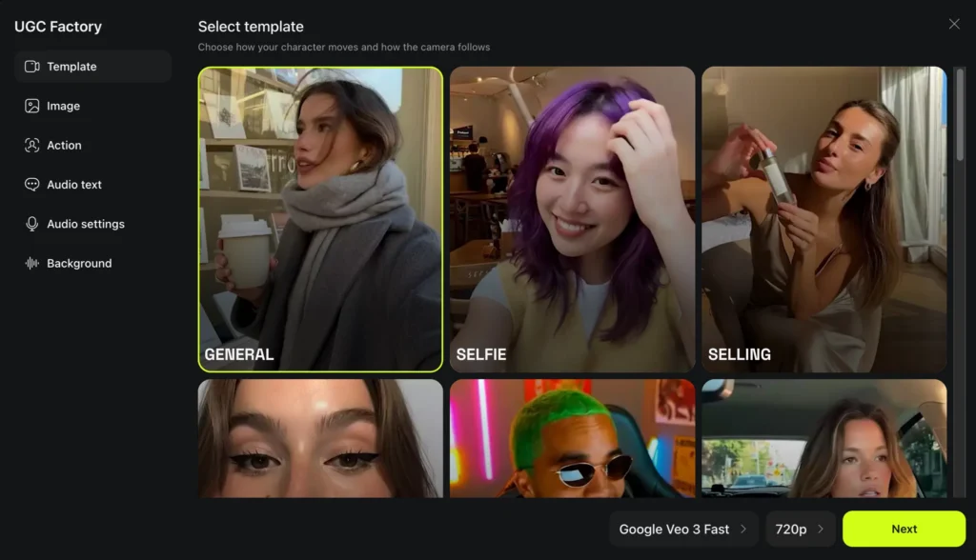Close the Select template dialog
976x560 pixels.
pyautogui.click(x=954, y=24)
